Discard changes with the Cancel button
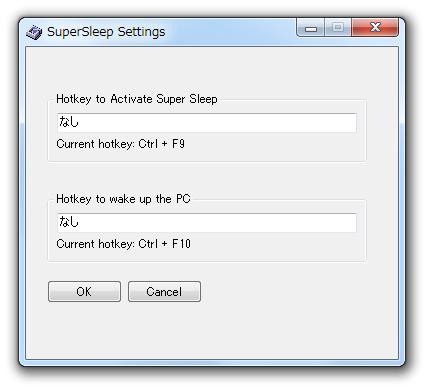 164,292
